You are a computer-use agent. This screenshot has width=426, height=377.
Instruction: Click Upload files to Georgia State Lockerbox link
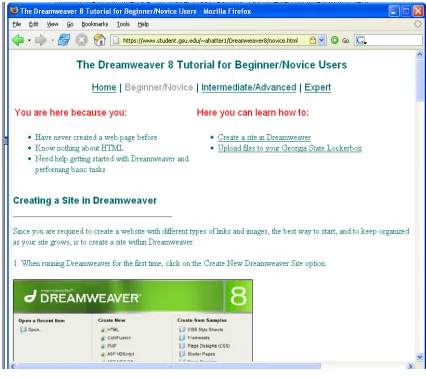[x=290, y=148]
